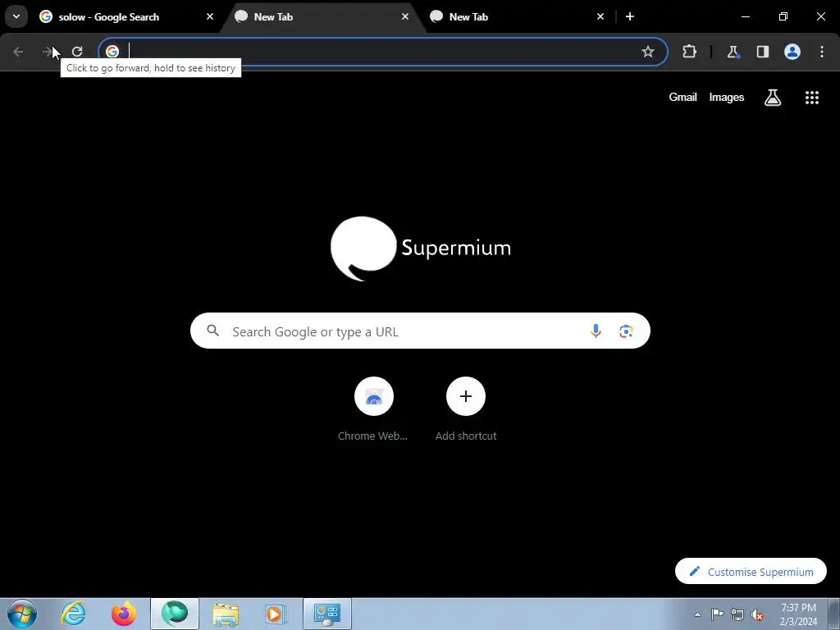Click the Customise Supermium button
This screenshot has width=840, height=630.
click(x=751, y=572)
